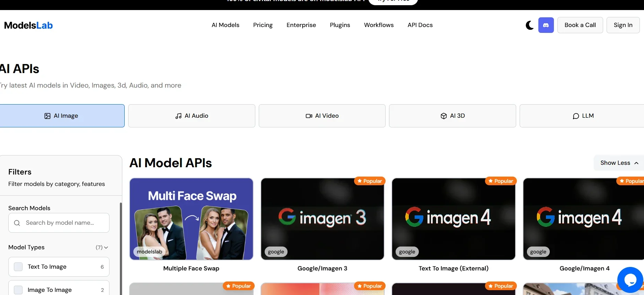Click the modelslab tag on Face Swap card
Image resolution: width=644 pixels, height=295 pixels.
coord(149,252)
